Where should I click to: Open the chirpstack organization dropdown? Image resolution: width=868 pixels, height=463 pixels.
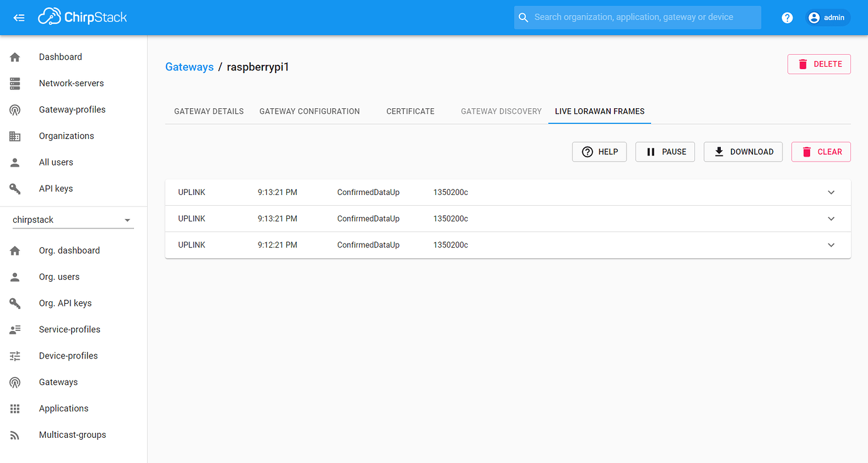(73, 220)
